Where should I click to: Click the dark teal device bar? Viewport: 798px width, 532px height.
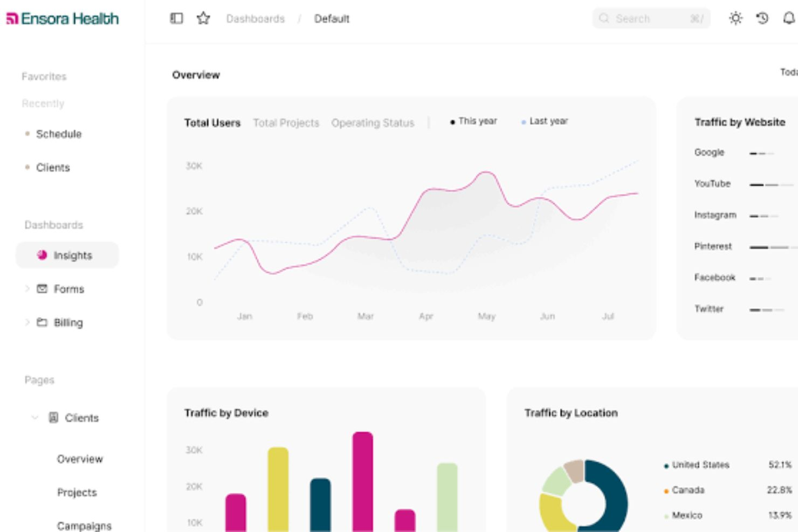[x=320, y=505]
